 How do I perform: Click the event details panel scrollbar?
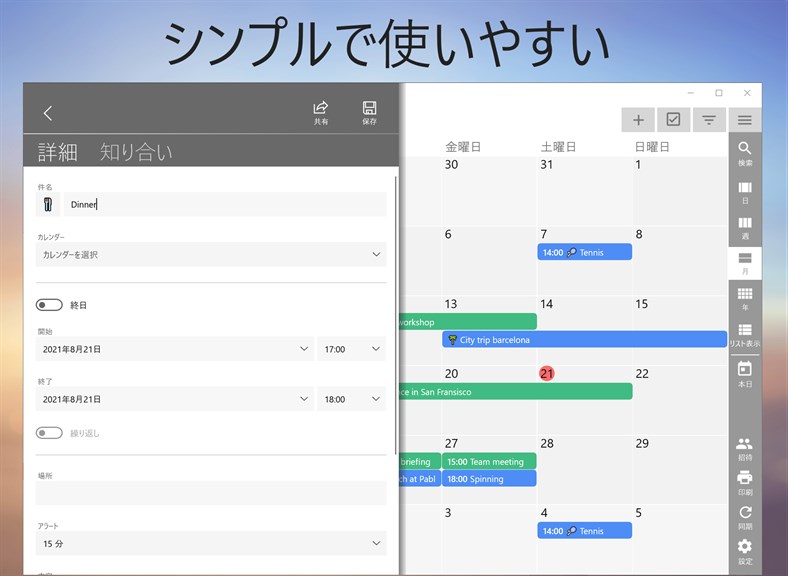click(396, 315)
